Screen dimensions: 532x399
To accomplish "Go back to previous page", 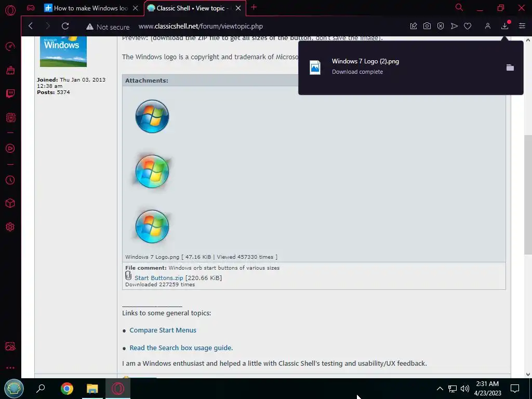I will point(31,26).
